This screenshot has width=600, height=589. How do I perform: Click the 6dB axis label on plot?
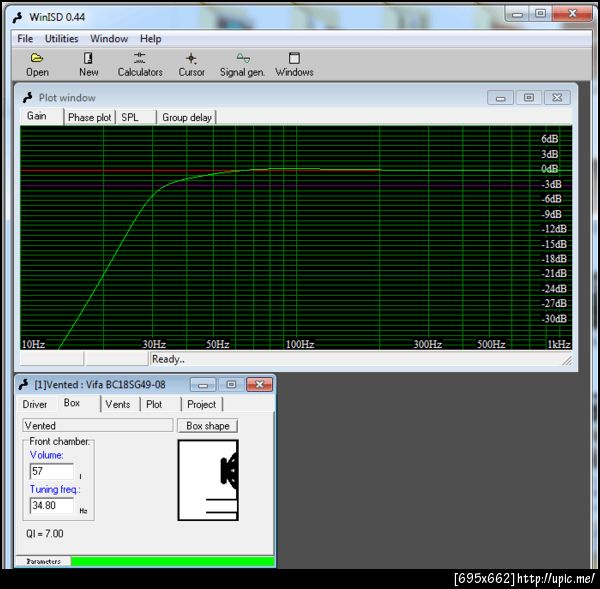549,139
